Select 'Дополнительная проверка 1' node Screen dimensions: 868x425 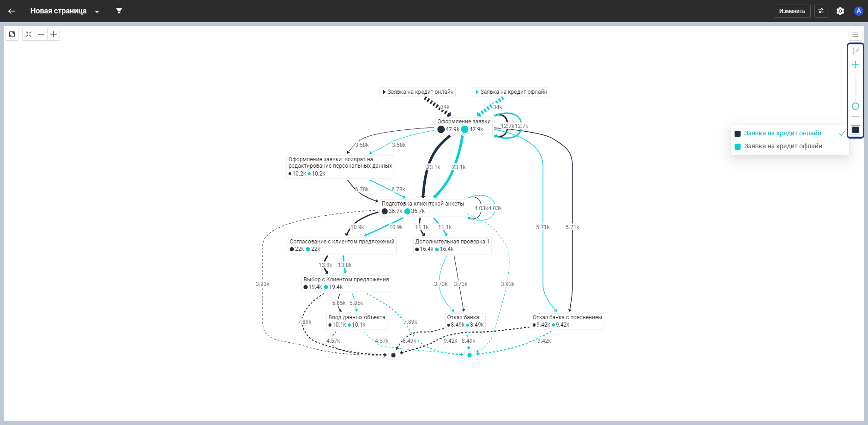click(x=452, y=245)
